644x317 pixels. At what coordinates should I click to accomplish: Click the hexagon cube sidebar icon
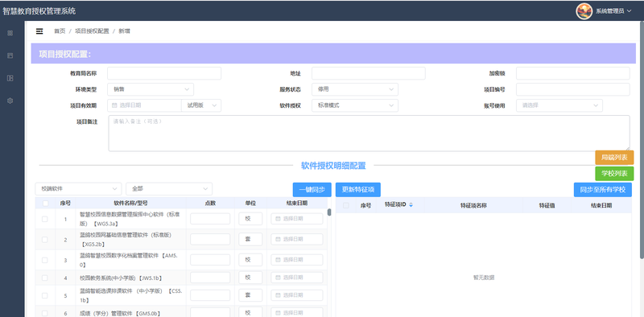10,101
